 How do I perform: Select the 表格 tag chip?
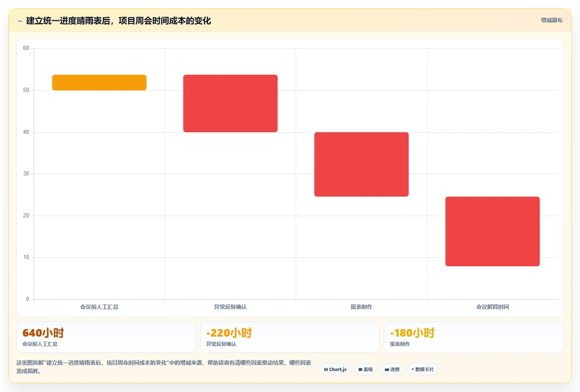coord(365,369)
